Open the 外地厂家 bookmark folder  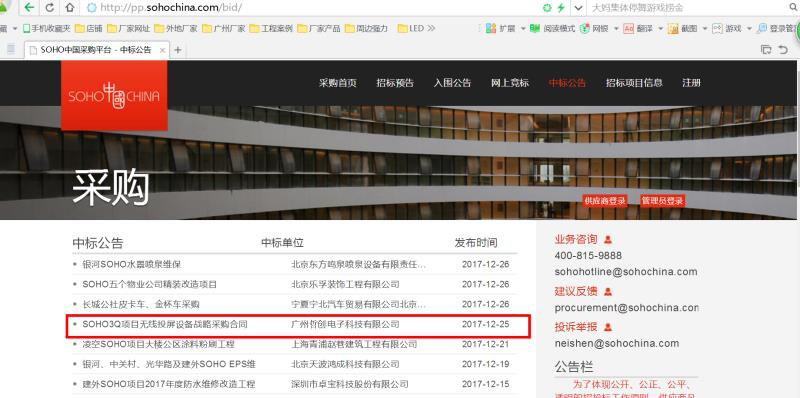click(x=176, y=29)
